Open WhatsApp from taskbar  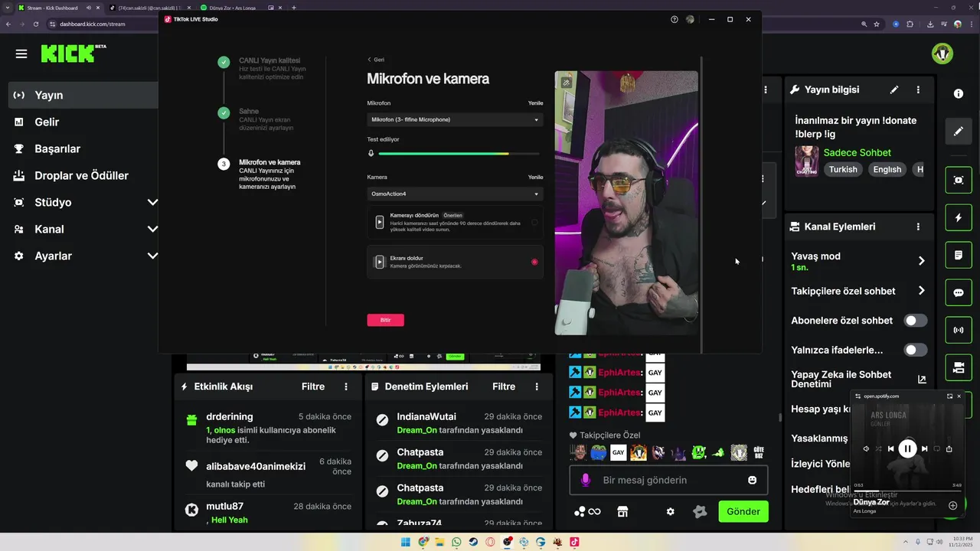457,542
